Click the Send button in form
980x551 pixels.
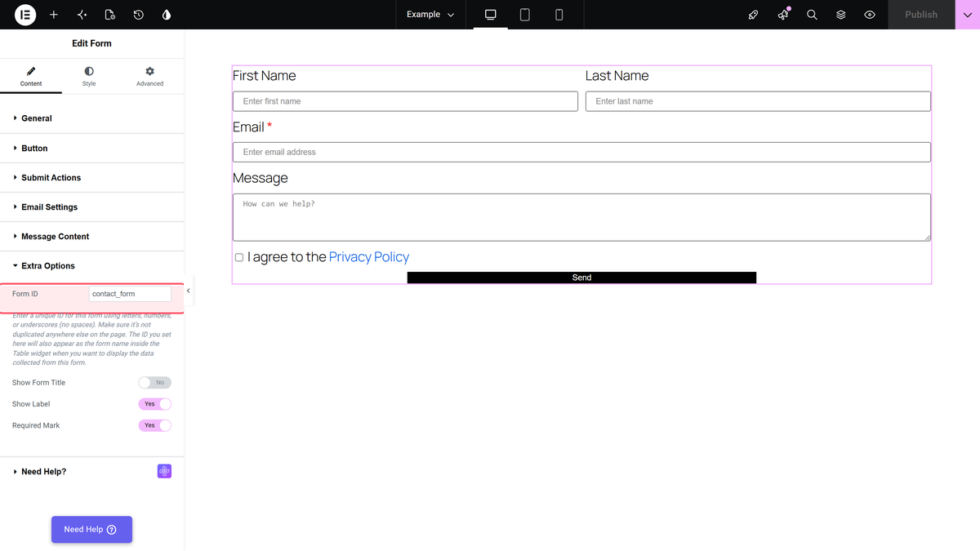point(581,278)
